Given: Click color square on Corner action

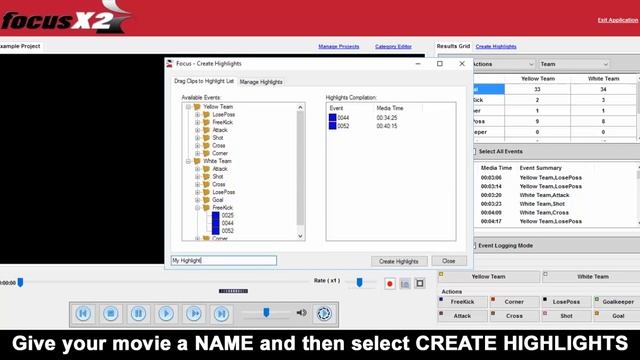Looking at the screenshot, I should (x=493, y=300).
